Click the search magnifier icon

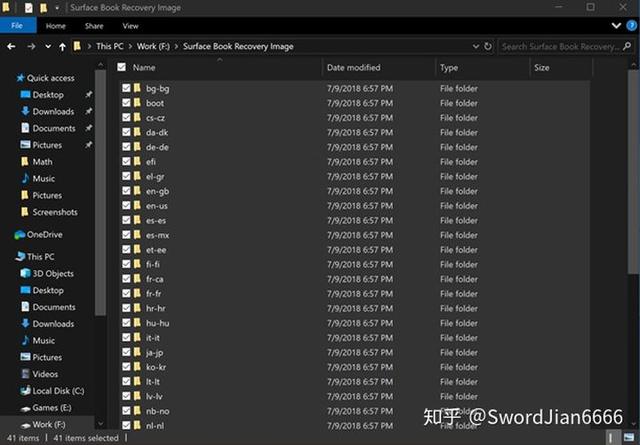point(627,47)
